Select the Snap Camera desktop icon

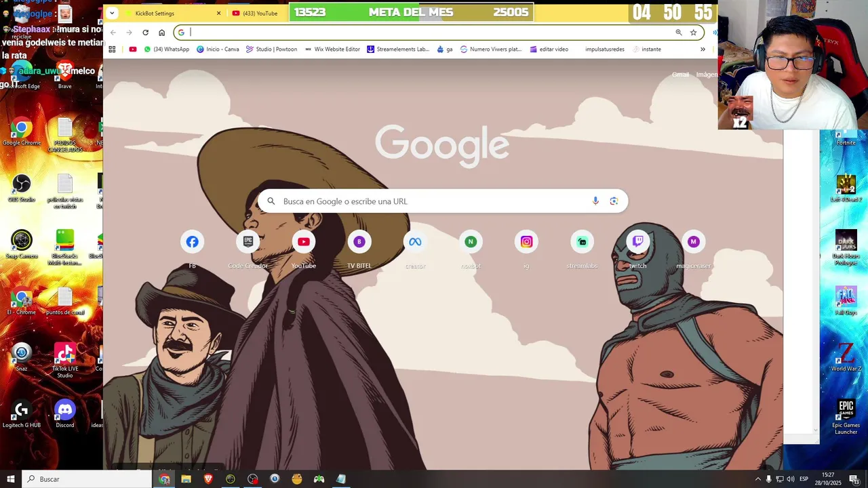point(22,245)
